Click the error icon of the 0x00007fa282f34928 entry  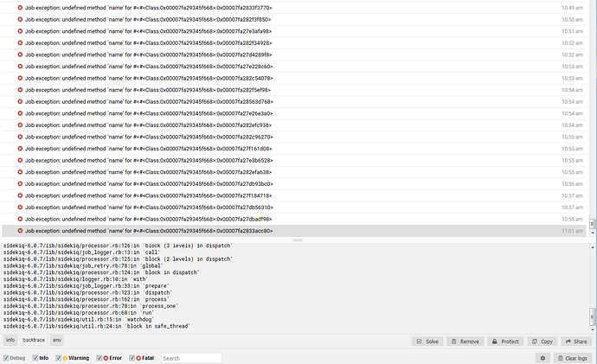pos(20,43)
